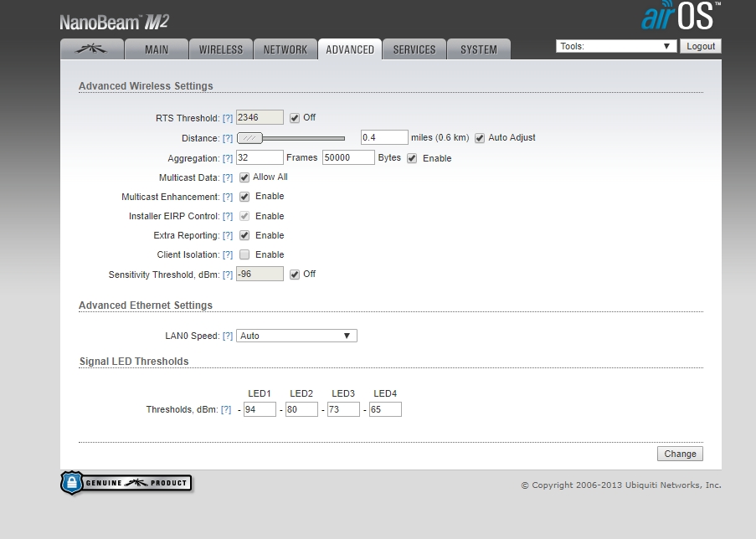Open help for Client Isolation
Screen dimensions: 756x539
click(x=228, y=254)
